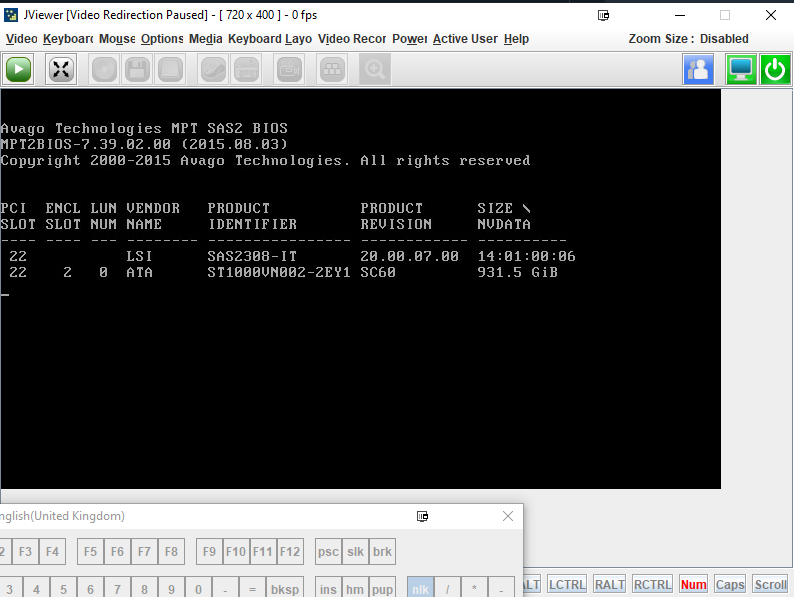Click the pup key on soft keyboard
This screenshot has height=597, width=794.
click(x=382, y=587)
